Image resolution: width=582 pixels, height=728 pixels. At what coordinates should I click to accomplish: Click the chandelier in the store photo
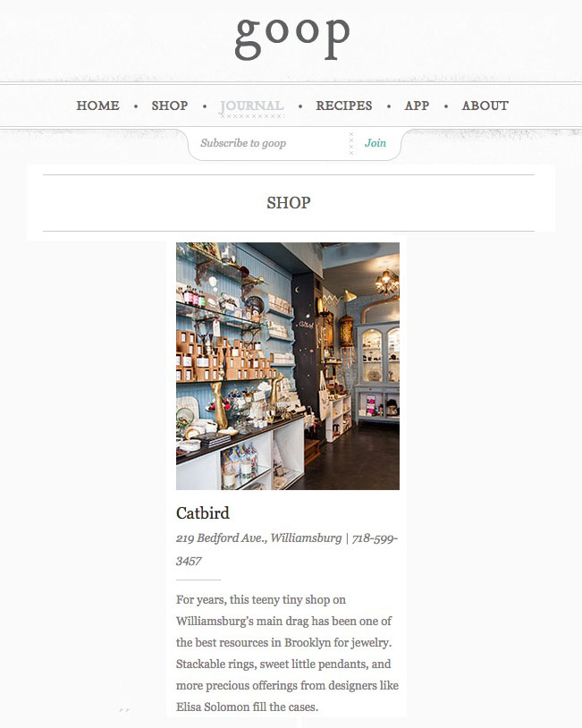386,281
